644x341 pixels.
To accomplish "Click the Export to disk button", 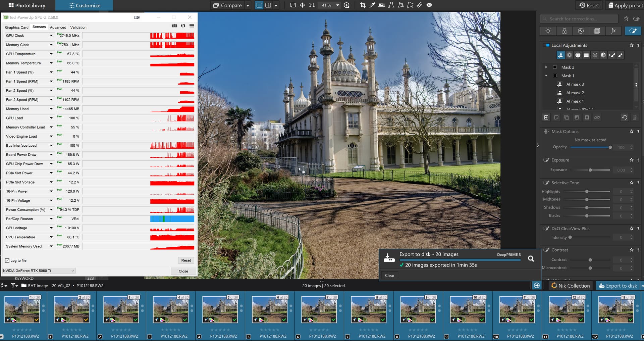I will click(x=618, y=286).
